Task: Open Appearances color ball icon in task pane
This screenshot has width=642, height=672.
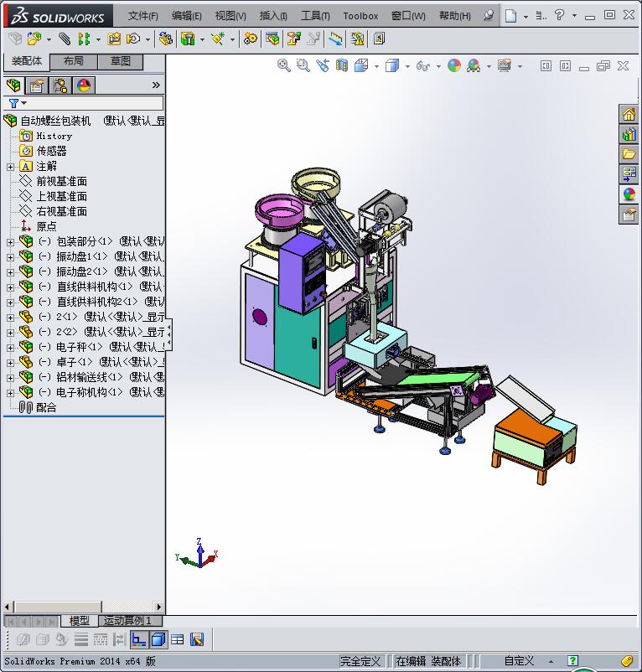Action: pyautogui.click(x=629, y=194)
